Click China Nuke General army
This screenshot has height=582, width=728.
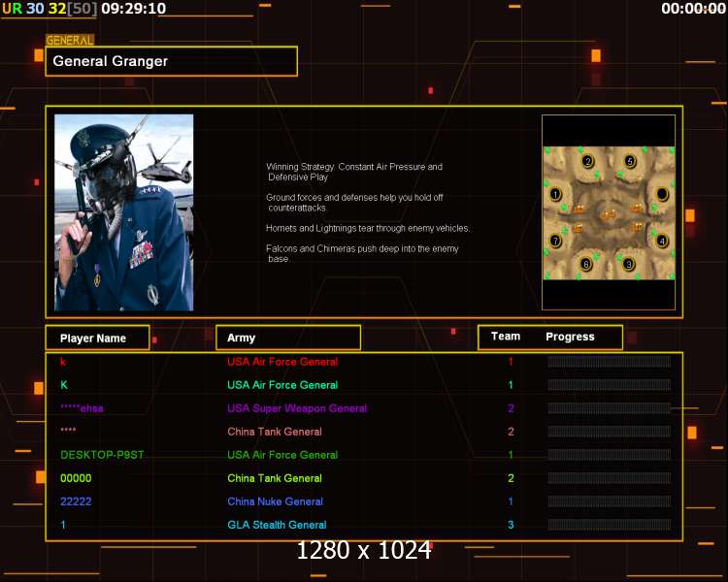point(275,501)
